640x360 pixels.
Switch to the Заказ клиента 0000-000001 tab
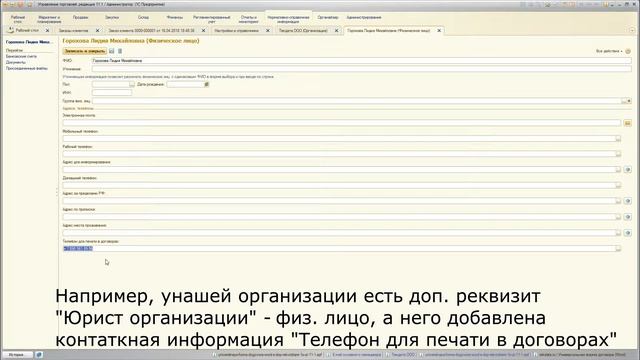point(151,31)
